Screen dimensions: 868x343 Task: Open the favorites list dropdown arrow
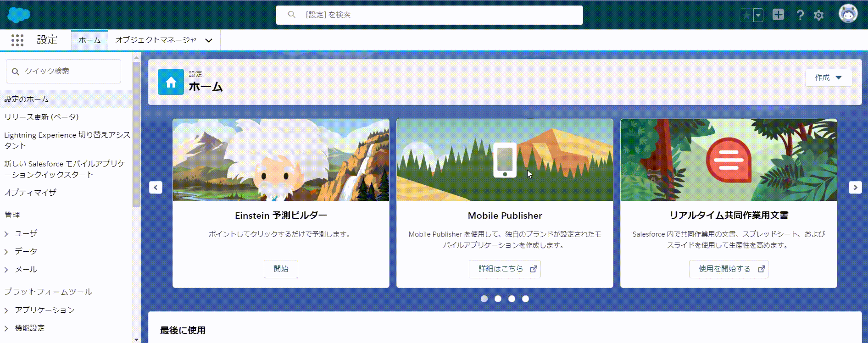pyautogui.click(x=758, y=15)
